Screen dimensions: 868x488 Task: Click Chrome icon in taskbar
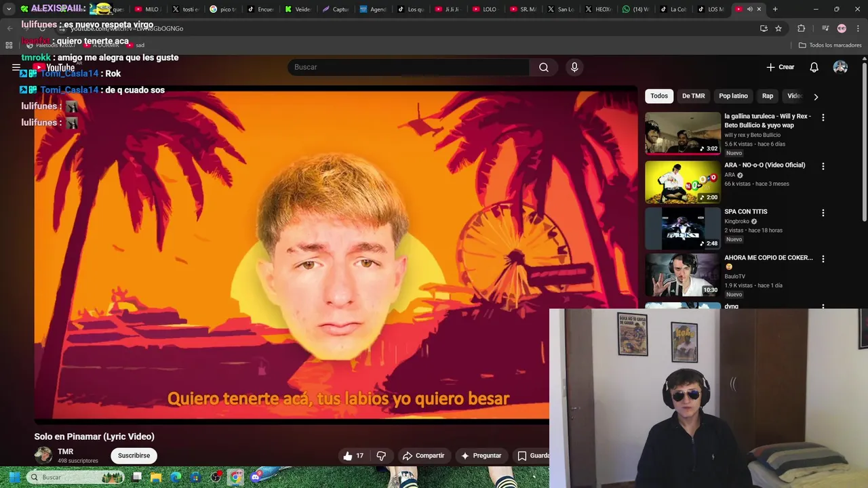coord(235,477)
